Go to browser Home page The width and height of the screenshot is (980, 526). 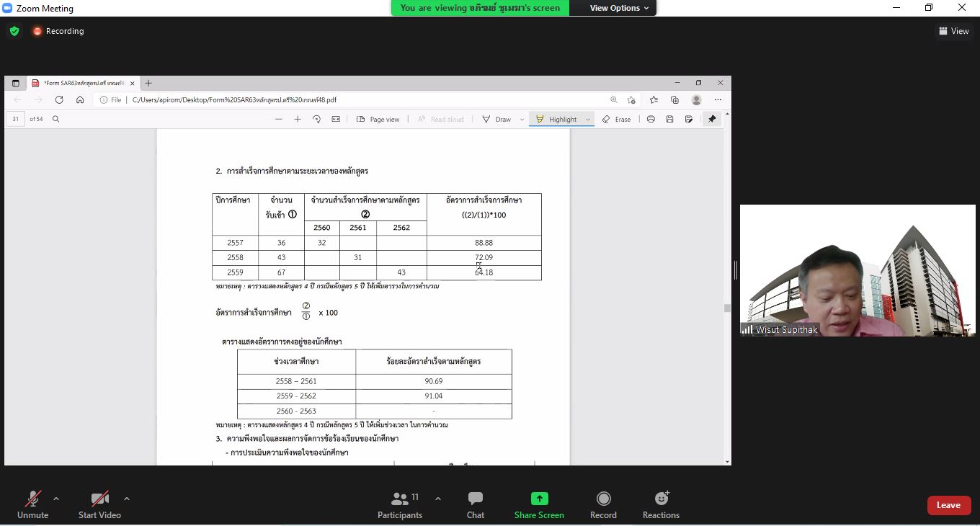(x=80, y=99)
